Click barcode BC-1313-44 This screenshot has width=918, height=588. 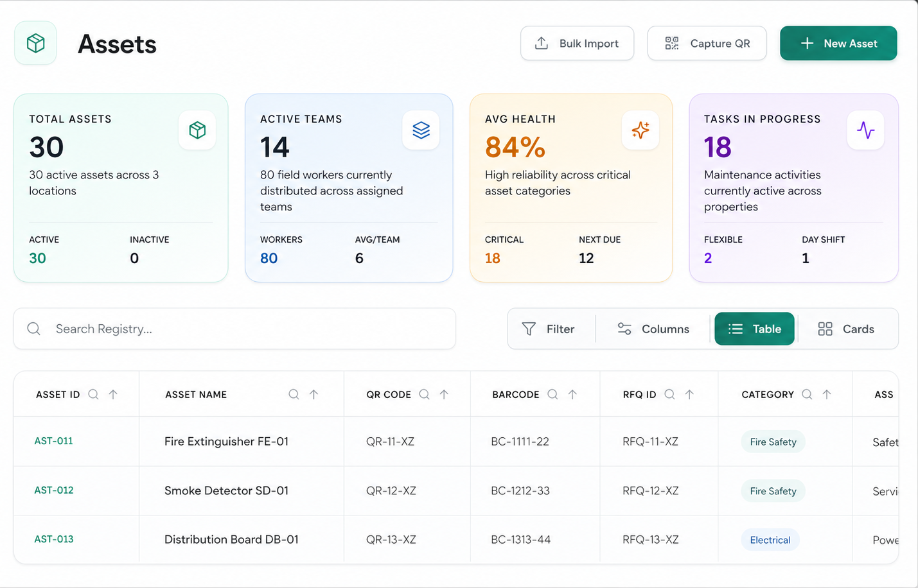coord(520,539)
